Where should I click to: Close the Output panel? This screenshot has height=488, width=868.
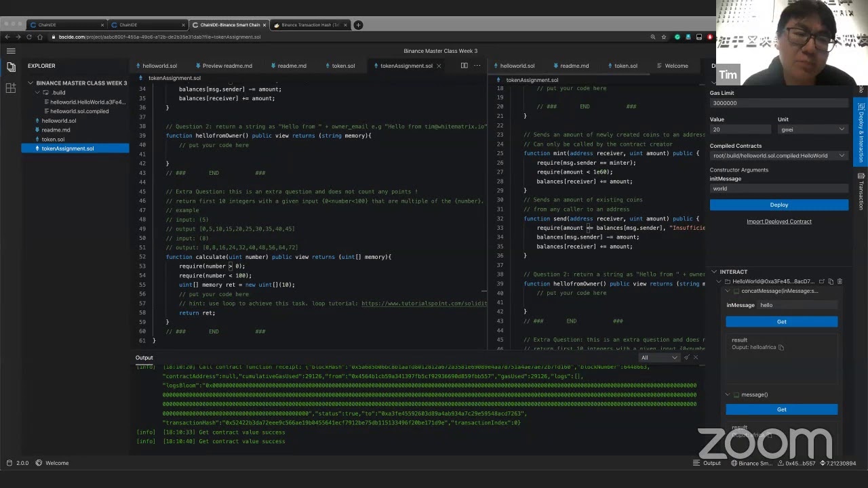(x=695, y=358)
